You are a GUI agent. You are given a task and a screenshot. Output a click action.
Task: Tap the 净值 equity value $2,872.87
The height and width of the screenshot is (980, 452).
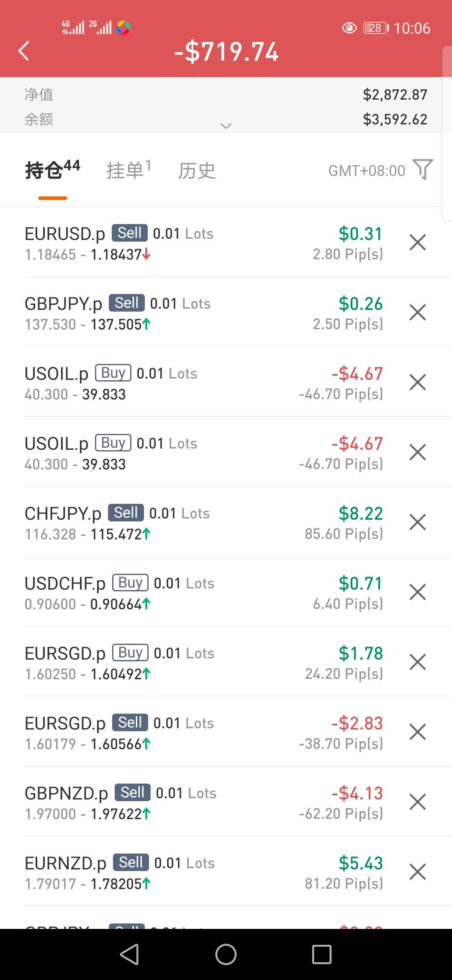[x=395, y=95]
